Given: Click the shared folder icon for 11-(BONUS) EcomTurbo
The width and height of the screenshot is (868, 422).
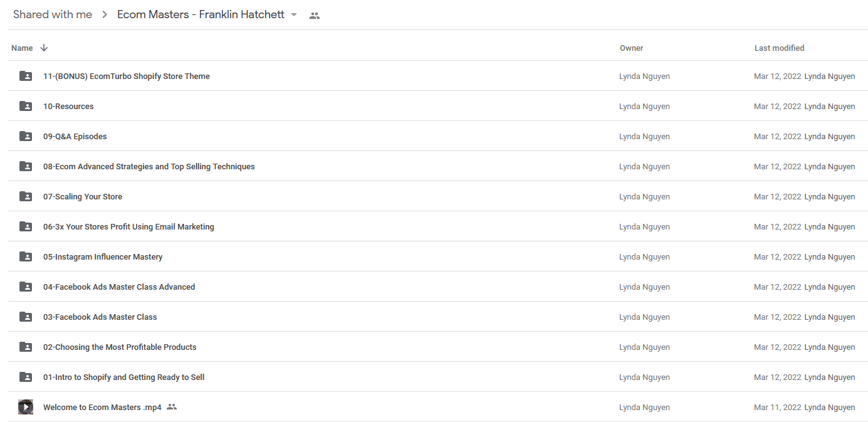Looking at the screenshot, I should [x=26, y=76].
